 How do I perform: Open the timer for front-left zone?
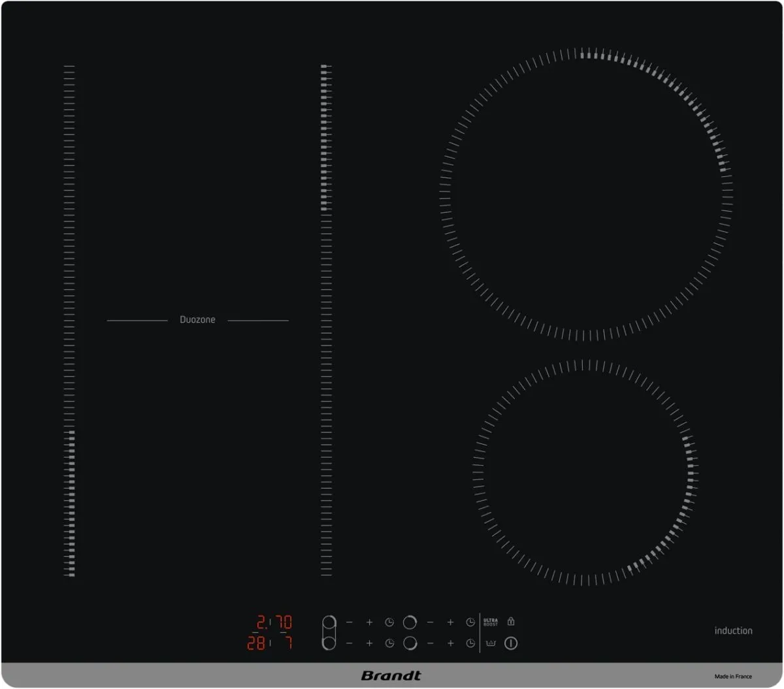[389, 644]
